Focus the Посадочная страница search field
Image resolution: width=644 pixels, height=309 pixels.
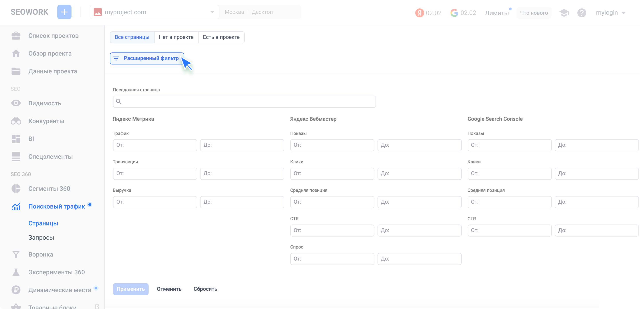pos(244,102)
